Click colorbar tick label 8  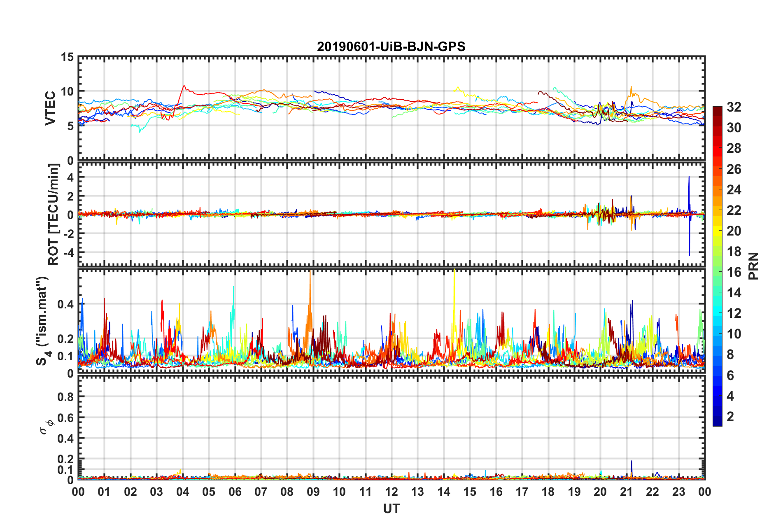(730, 355)
